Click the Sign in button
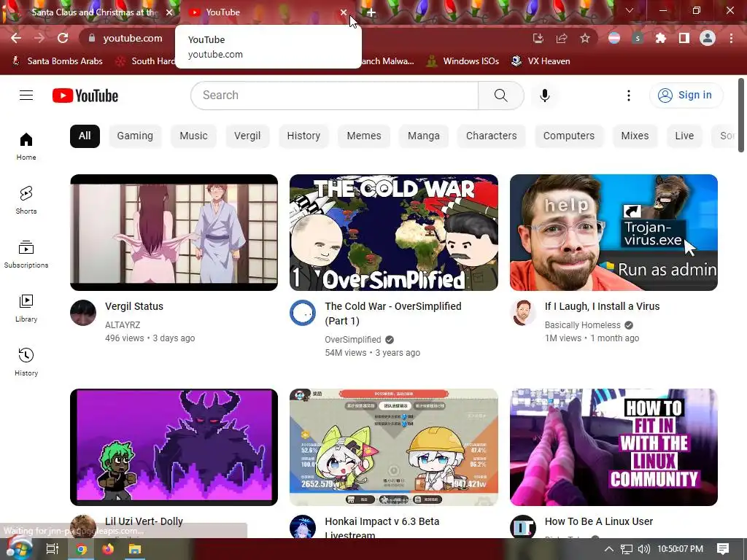 point(686,96)
